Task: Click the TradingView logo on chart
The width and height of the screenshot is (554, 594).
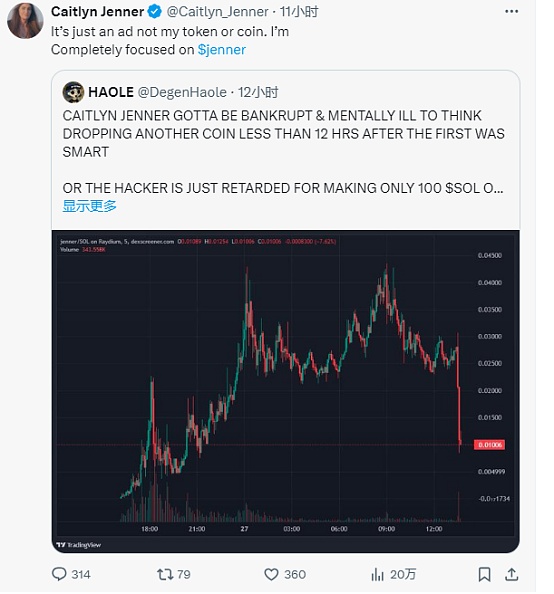Action: pos(78,545)
